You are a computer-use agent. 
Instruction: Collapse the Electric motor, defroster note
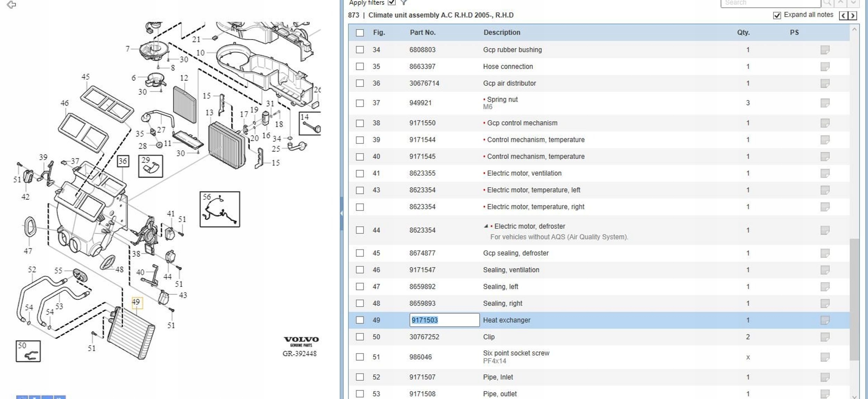pos(486,226)
